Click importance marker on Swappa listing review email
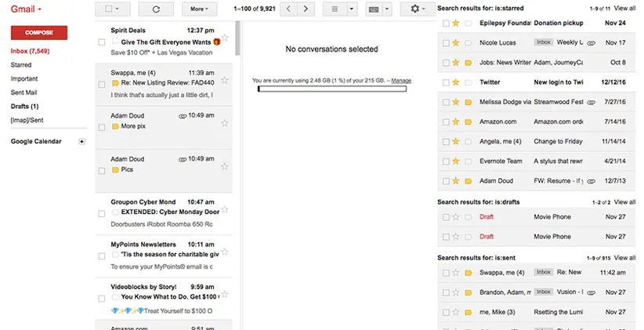 (115, 82)
